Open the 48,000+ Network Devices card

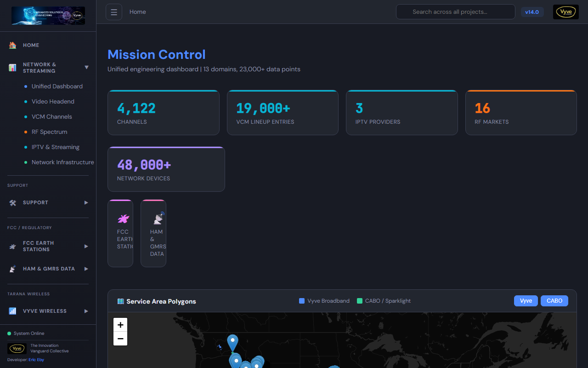click(x=166, y=169)
